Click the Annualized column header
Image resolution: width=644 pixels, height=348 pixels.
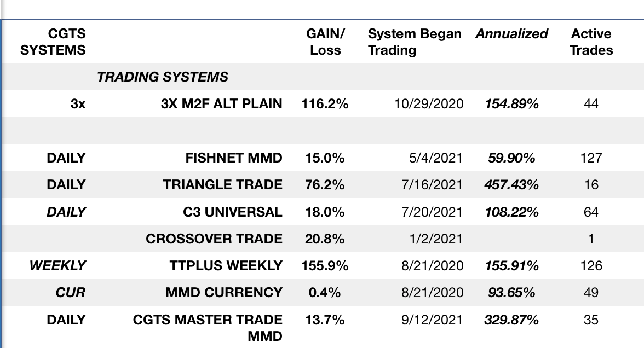click(x=511, y=34)
